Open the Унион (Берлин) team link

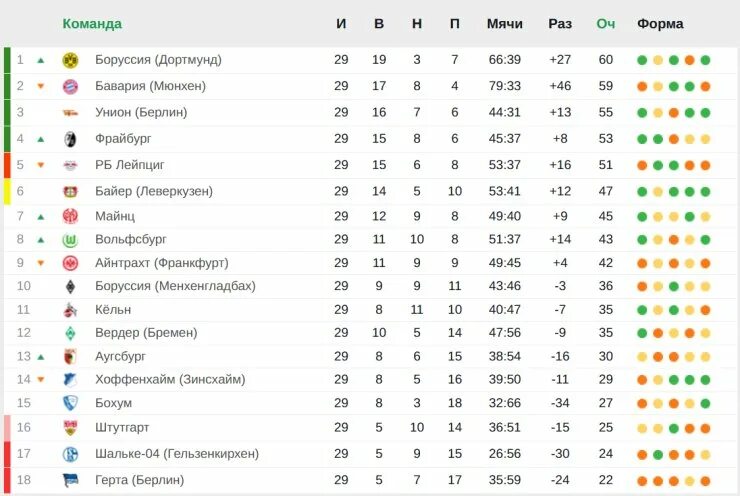click(x=141, y=112)
